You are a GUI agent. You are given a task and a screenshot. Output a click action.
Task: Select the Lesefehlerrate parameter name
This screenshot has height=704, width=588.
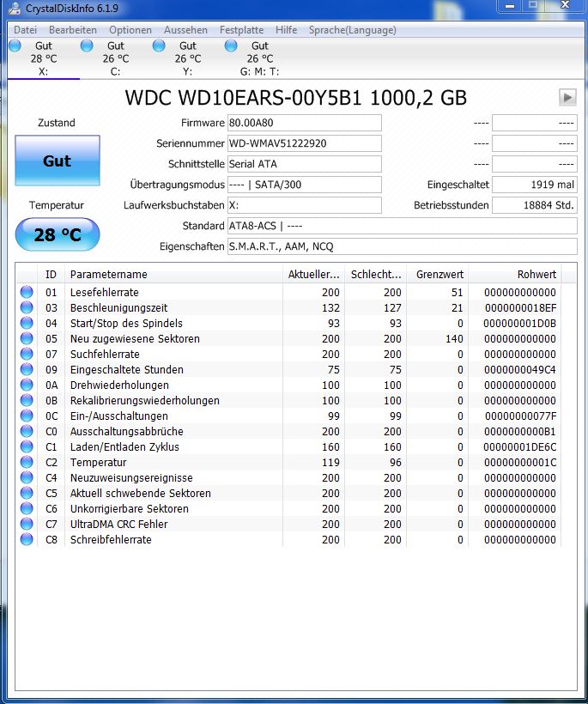point(104,292)
